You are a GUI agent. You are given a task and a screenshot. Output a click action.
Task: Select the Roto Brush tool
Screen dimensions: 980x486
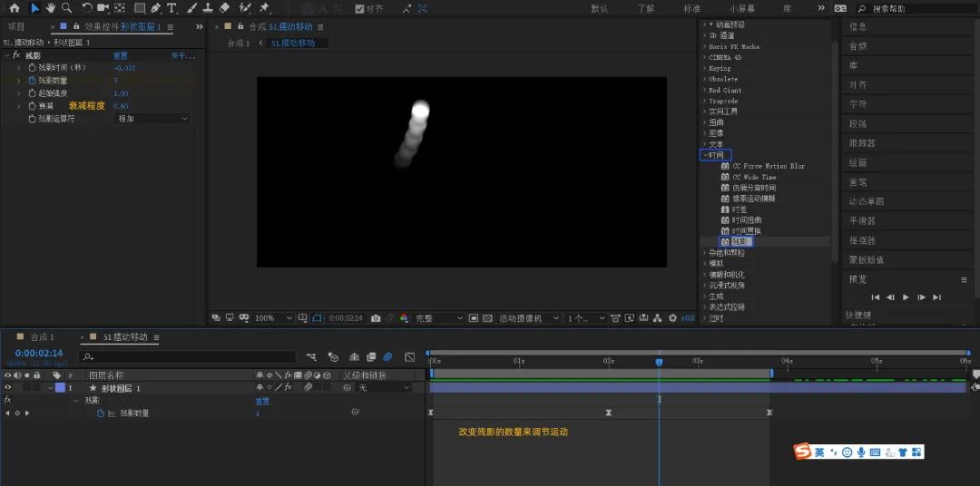tap(245, 8)
